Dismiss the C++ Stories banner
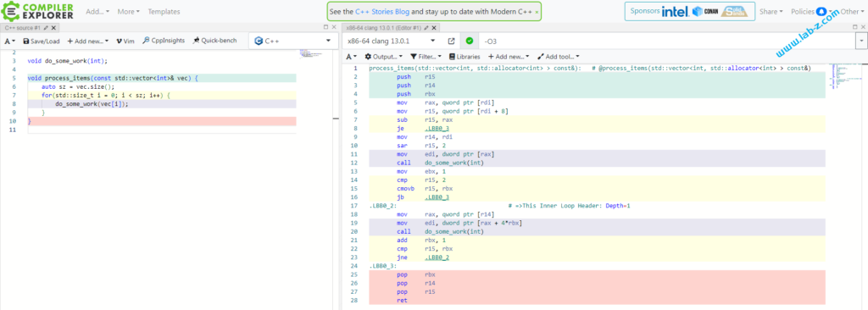 pyautogui.click(x=537, y=12)
